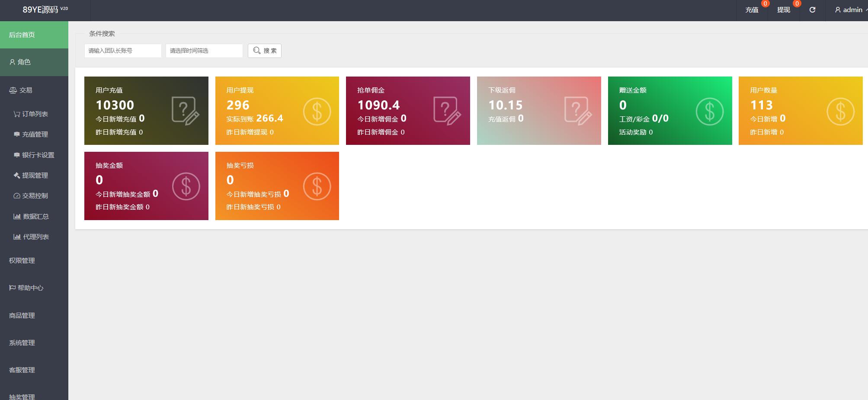The width and height of the screenshot is (868, 400).
Task: Click the refresh icon in top bar
Action: [x=812, y=10]
